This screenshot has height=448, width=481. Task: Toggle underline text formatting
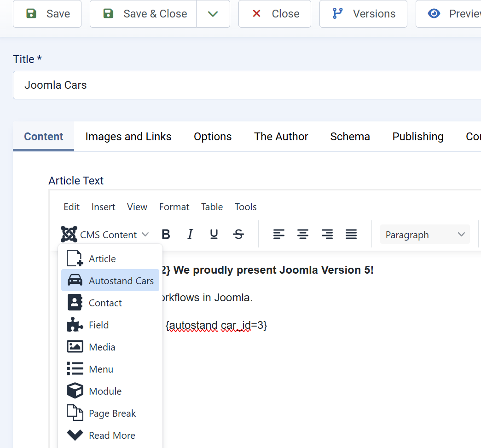coord(214,235)
